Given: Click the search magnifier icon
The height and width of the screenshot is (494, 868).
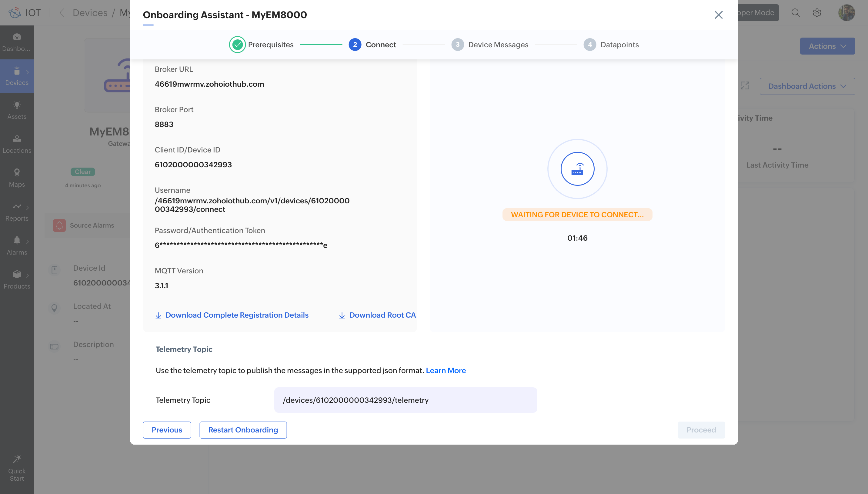Looking at the screenshot, I should pos(795,13).
